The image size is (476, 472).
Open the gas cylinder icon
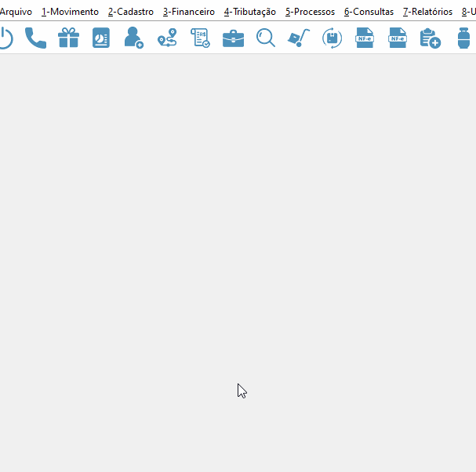pos(463,38)
